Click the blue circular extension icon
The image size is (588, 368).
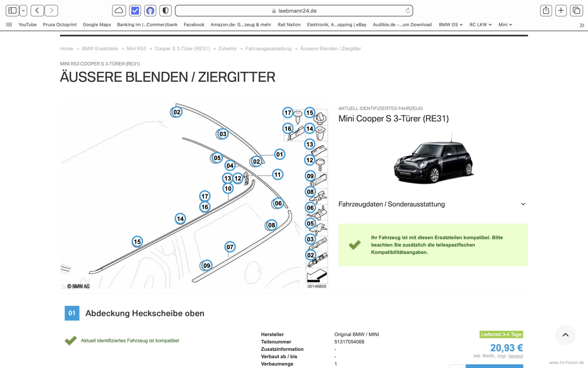150,11
